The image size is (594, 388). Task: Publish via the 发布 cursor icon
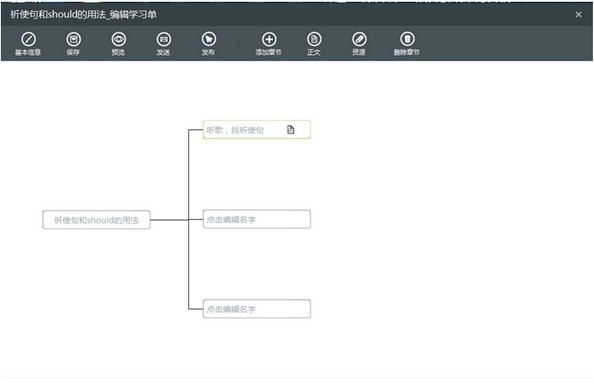(209, 39)
